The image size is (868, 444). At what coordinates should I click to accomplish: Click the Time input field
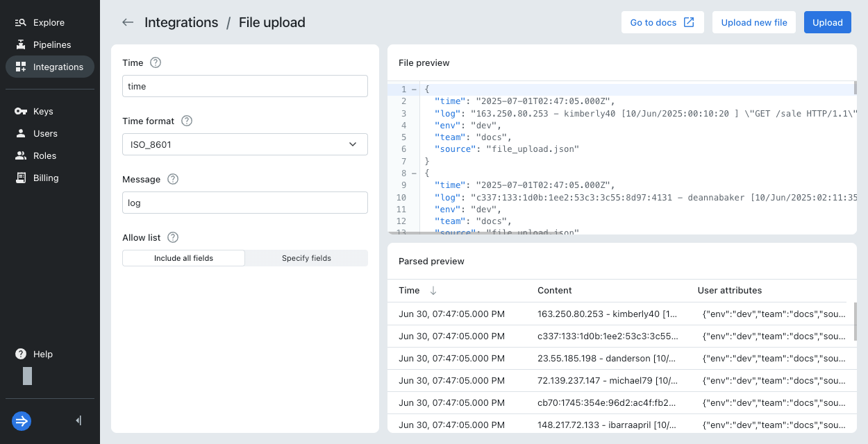coord(245,86)
